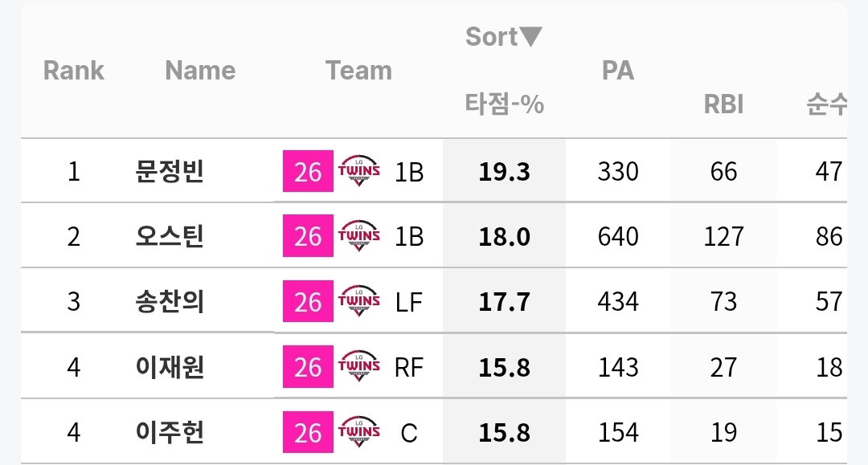
Task: Click the Name column header
Action: point(200,70)
